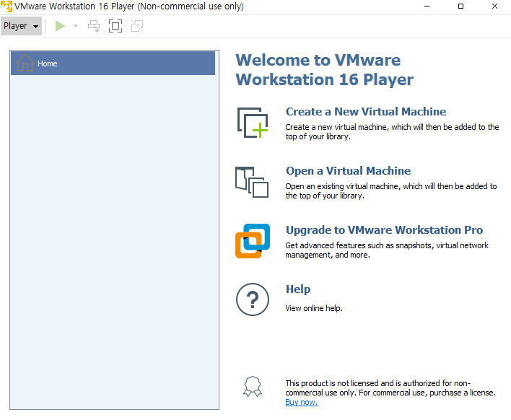Expand the power options arrow beside play
The width and height of the screenshot is (511, 420).
tap(76, 26)
